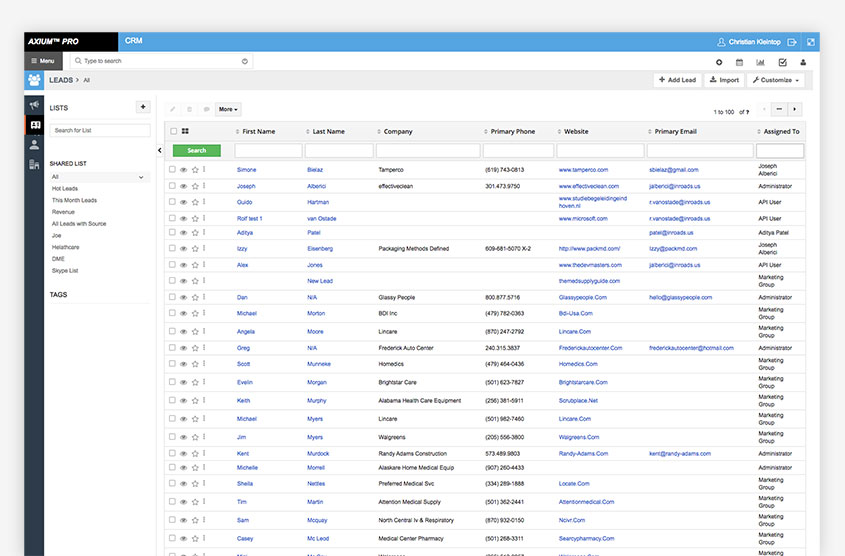Image resolution: width=845 pixels, height=556 pixels.
Task: Open www.tamperco.com website link
Action: click(583, 170)
